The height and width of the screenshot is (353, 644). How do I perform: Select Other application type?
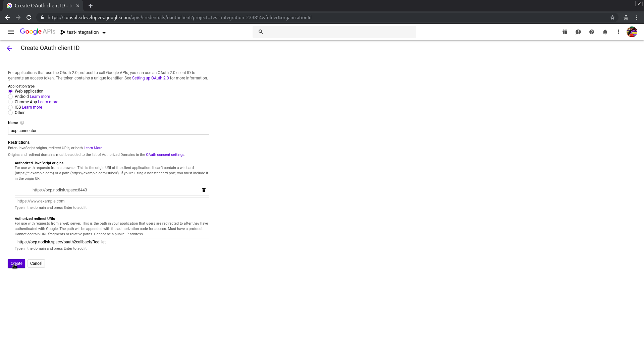click(x=10, y=113)
